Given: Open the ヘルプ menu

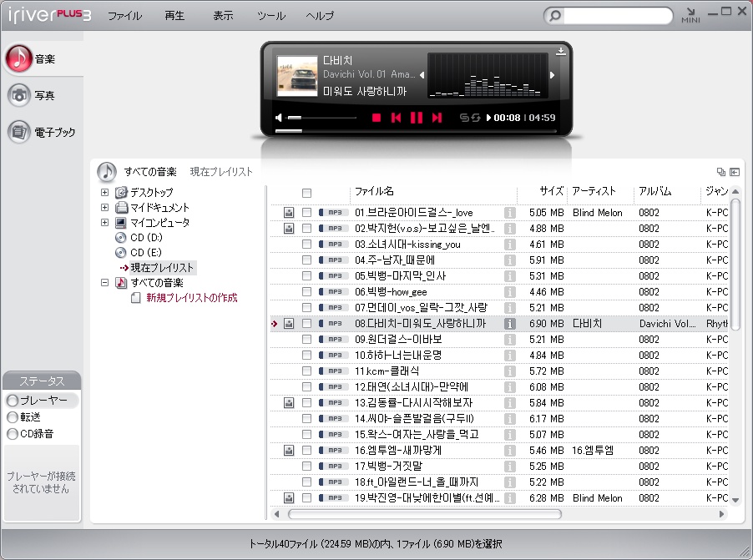Looking at the screenshot, I should (x=320, y=16).
